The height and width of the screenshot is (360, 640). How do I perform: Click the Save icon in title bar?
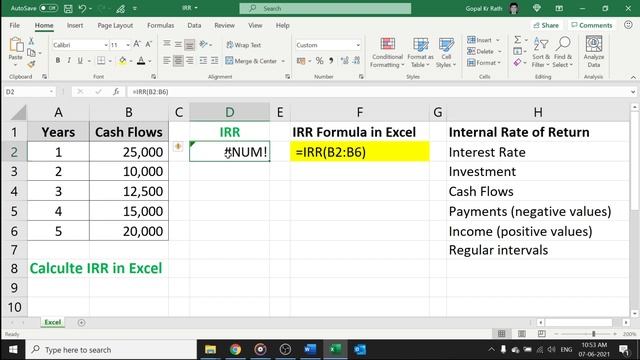(68, 8)
